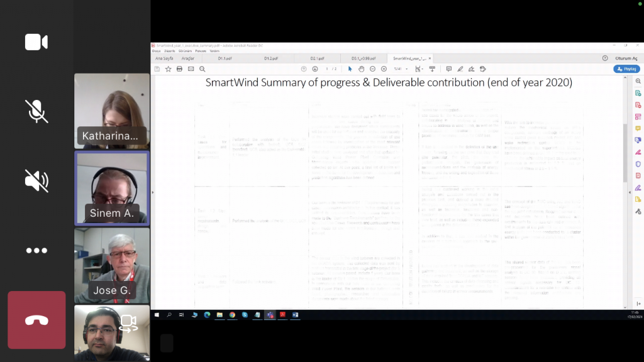Zoom out with the minus icon
This screenshot has height=362, width=644.
click(373, 69)
